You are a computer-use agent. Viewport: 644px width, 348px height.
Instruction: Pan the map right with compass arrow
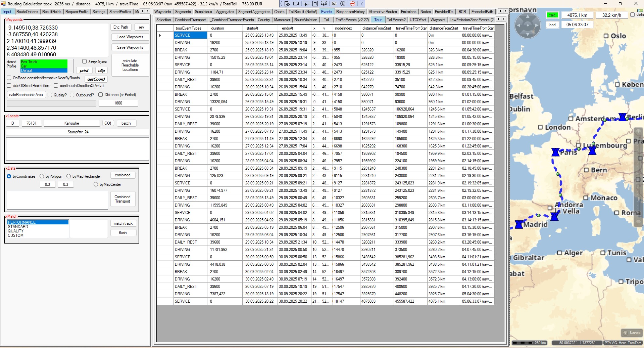[x=536, y=25]
